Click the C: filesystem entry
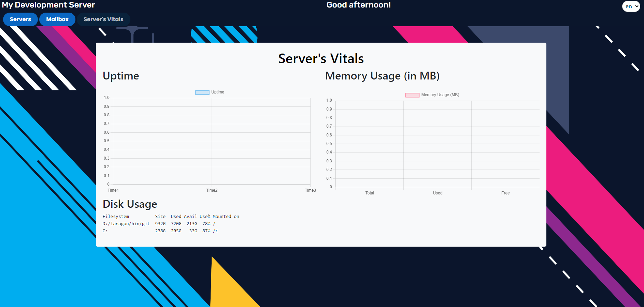 105,231
